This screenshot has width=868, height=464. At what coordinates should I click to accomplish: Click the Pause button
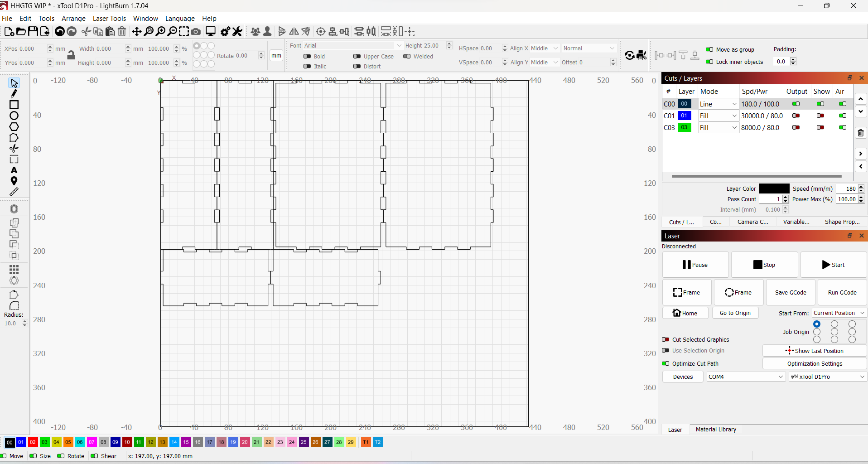[x=695, y=265]
